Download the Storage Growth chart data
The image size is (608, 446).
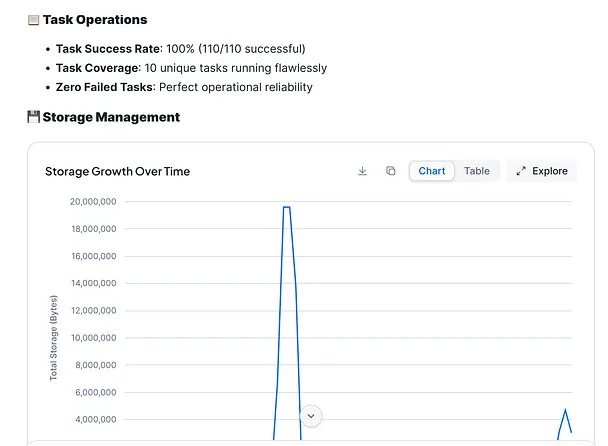coord(362,171)
